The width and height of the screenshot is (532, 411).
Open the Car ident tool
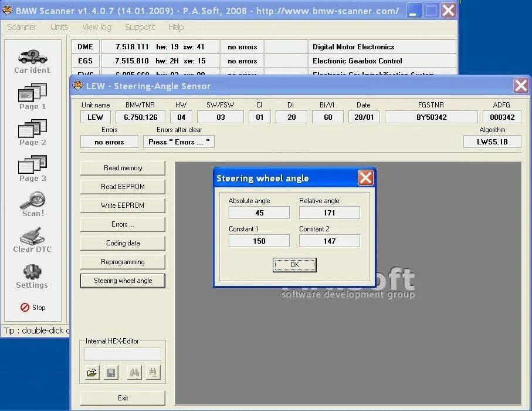tap(33, 62)
